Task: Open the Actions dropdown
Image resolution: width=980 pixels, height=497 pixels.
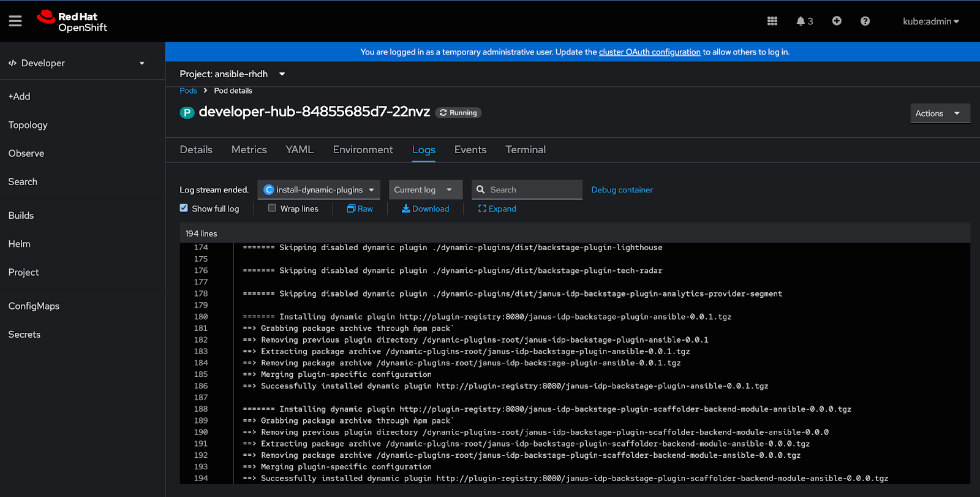Action: (940, 113)
